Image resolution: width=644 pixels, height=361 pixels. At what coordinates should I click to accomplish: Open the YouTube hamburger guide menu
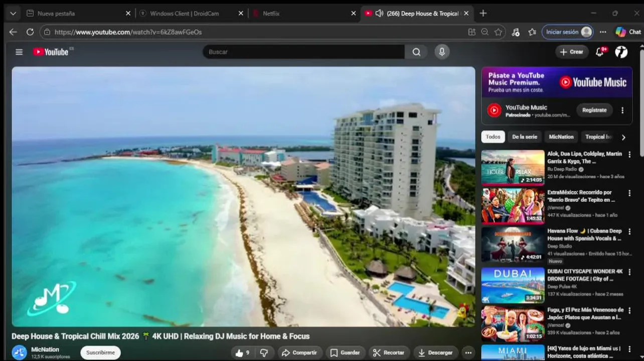pos(19,52)
